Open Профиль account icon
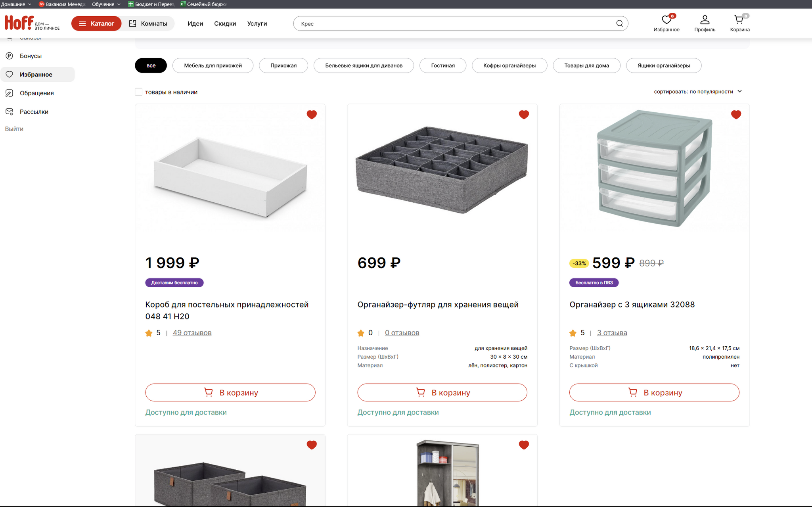812x507 pixels. click(705, 19)
